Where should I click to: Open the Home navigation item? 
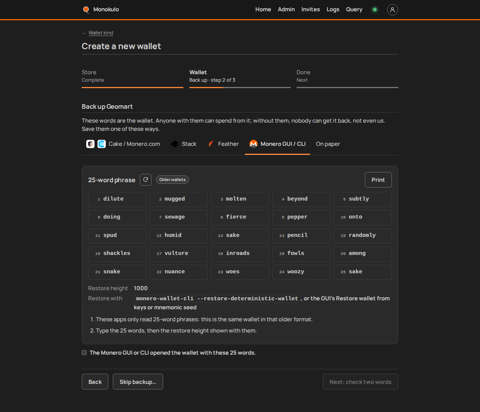(263, 9)
